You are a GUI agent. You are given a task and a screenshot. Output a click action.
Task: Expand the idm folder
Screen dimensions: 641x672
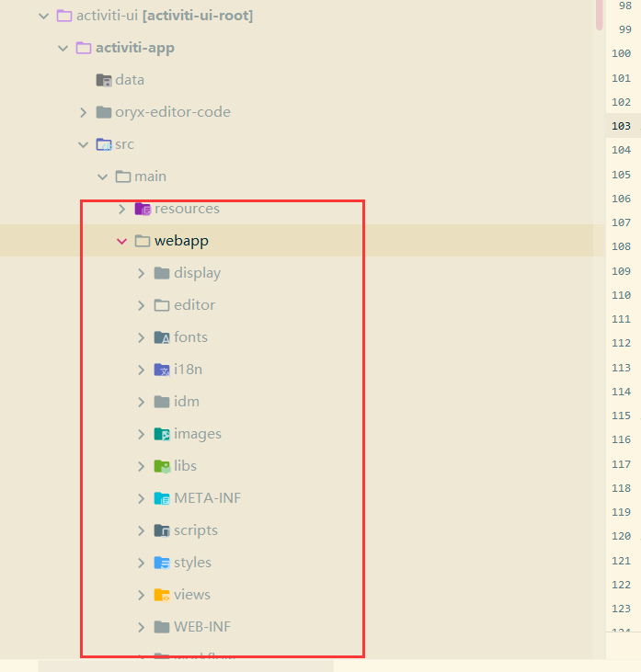click(x=141, y=402)
